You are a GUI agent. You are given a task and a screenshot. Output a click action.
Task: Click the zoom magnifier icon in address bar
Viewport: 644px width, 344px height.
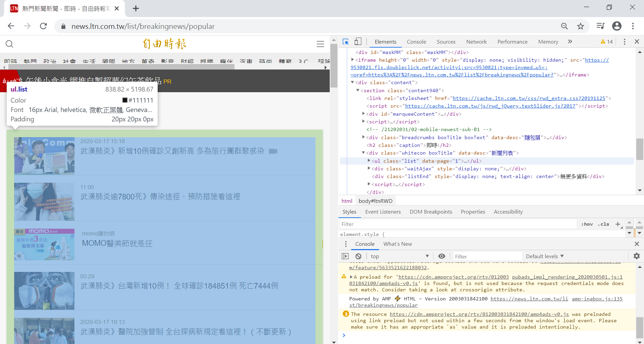[565, 26]
